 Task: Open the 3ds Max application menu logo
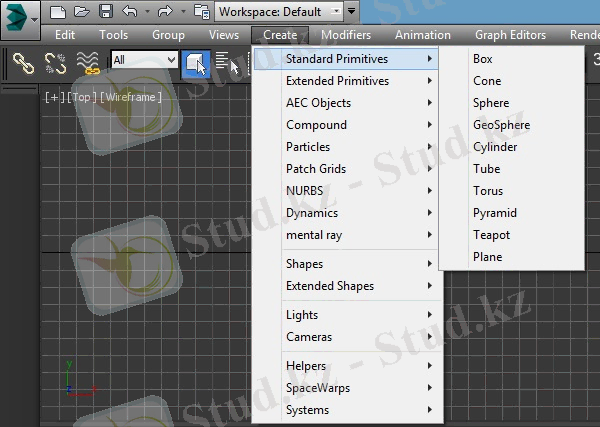[x=20, y=20]
